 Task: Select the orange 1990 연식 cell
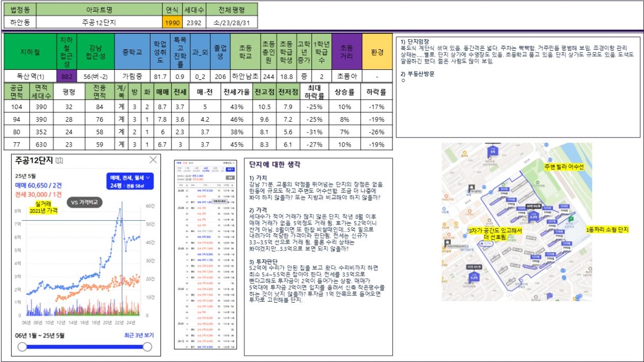click(x=172, y=23)
